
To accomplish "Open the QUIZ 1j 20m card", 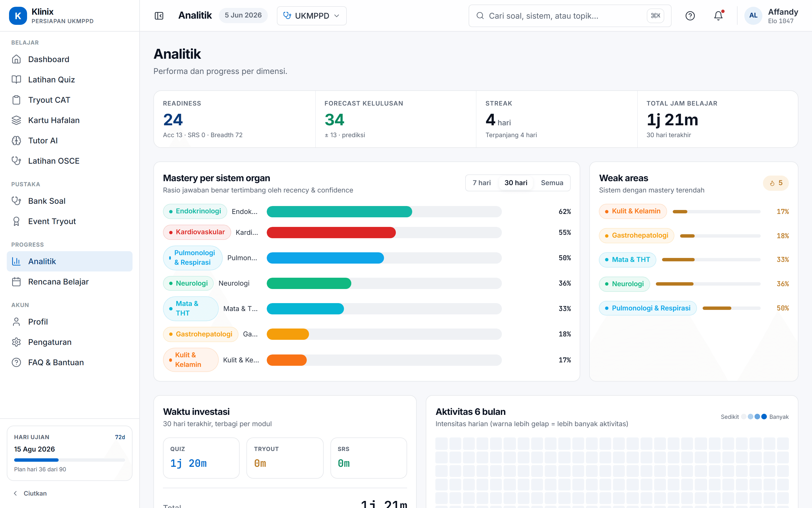I will (201, 458).
